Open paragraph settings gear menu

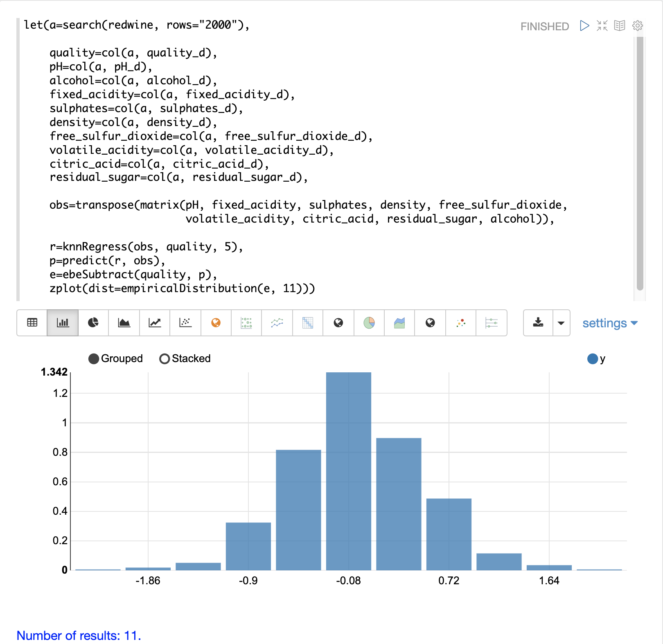point(638,26)
